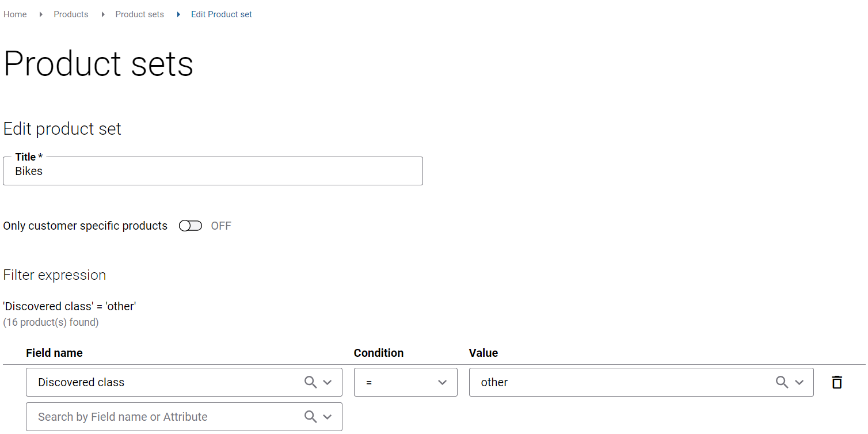This screenshot has height=434, width=868.
Task: Click search icon in 'other' value field
Action: 782,382
